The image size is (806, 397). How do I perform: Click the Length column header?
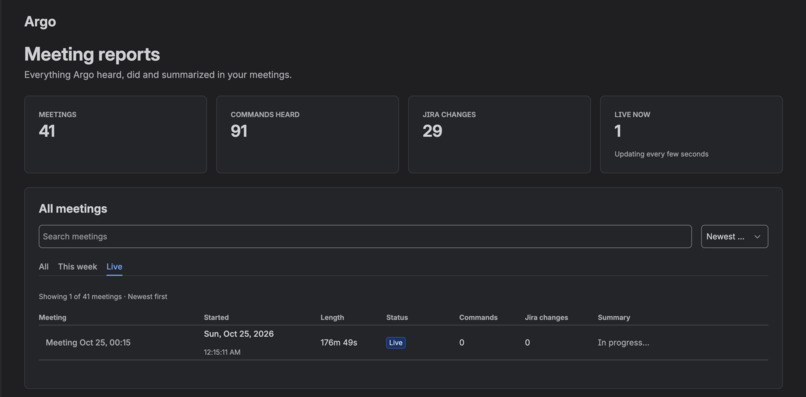pyautogui.click(x=332, y=317)
